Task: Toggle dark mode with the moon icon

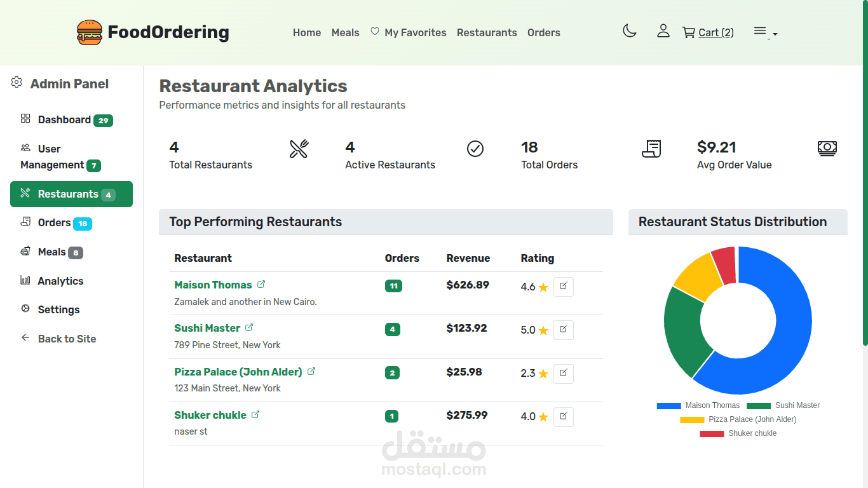Action: [x=630, y=30]
